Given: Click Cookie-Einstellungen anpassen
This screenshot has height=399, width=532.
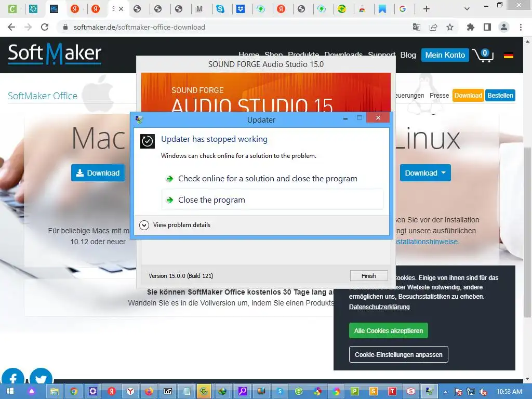Looking at the screenshot, I should (x=398, y=354).
